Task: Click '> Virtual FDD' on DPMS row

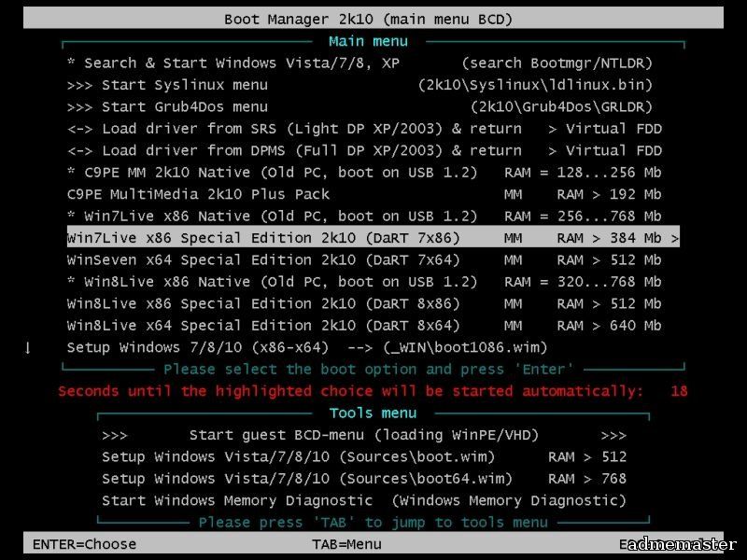Action: pyautogui.click(x=605, y=151)
